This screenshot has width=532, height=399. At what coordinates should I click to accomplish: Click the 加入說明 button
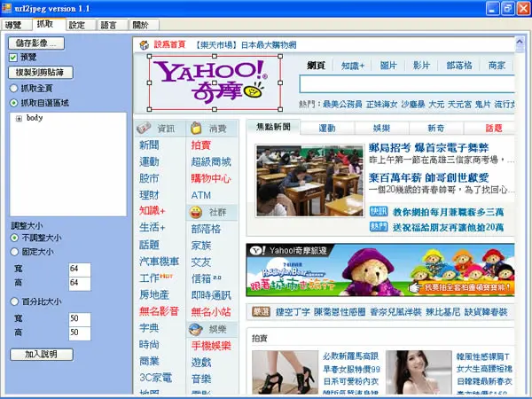(x=42, y=354)
